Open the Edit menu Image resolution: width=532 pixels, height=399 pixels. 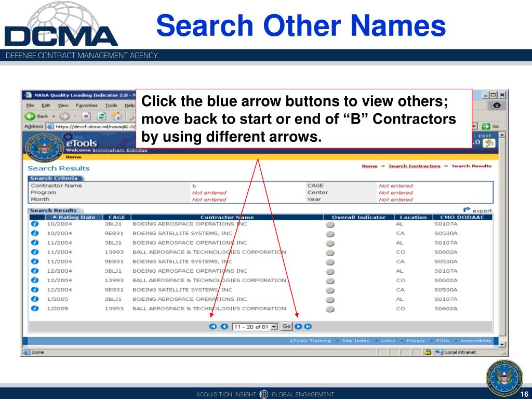tap(46, 105)
